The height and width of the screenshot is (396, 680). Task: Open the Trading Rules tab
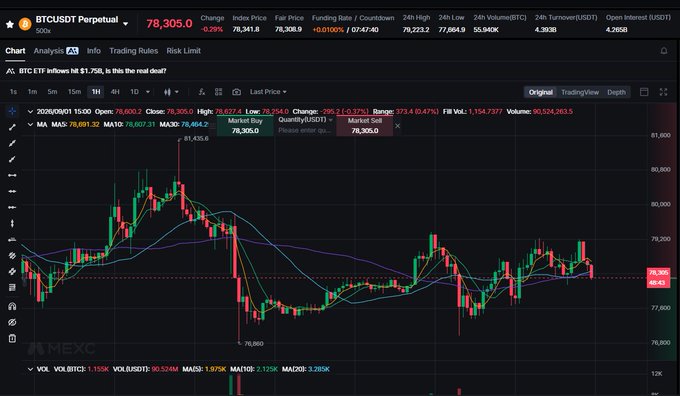coord(134,51)
